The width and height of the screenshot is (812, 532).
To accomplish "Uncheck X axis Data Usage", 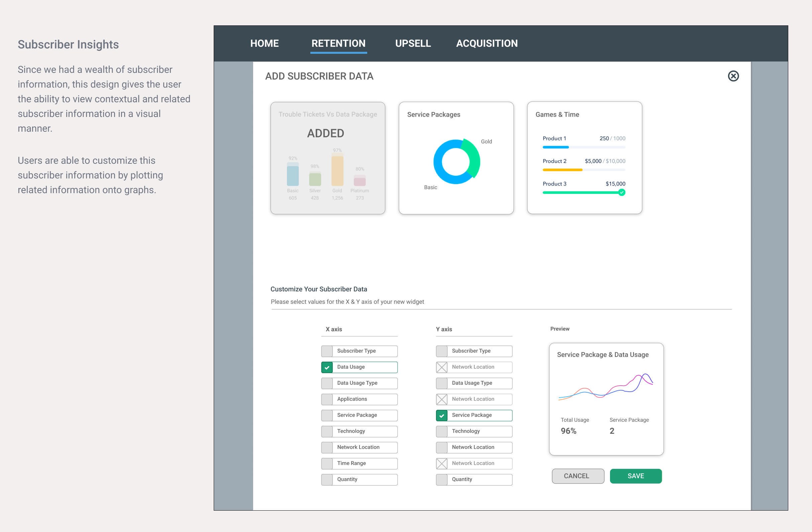I will point(359,367).
